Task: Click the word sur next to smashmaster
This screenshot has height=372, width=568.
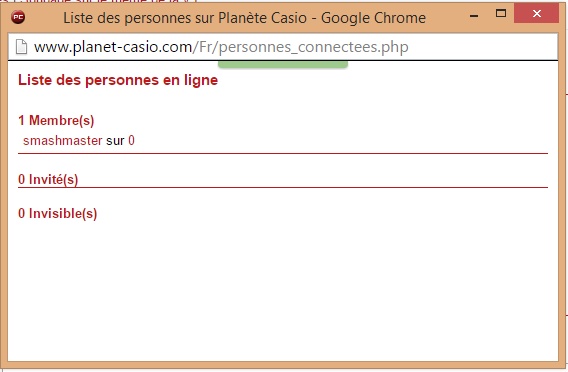Action: tap(115, 141)
